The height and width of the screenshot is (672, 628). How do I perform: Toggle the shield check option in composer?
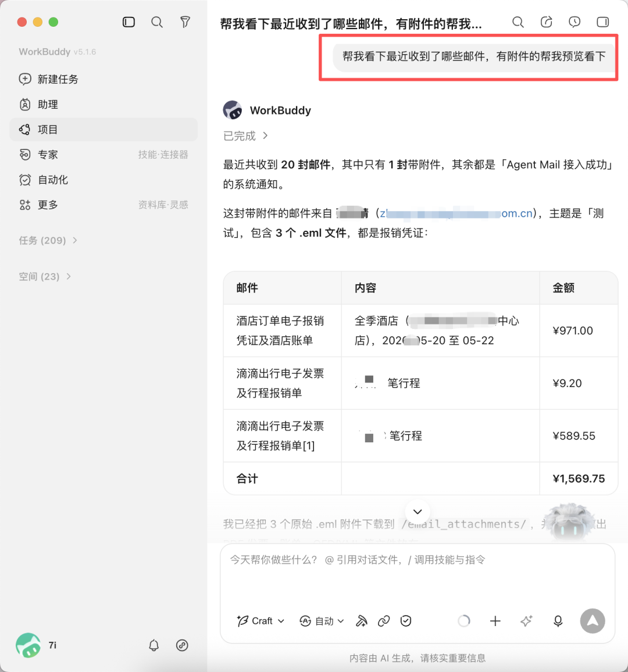click(405, 621)
